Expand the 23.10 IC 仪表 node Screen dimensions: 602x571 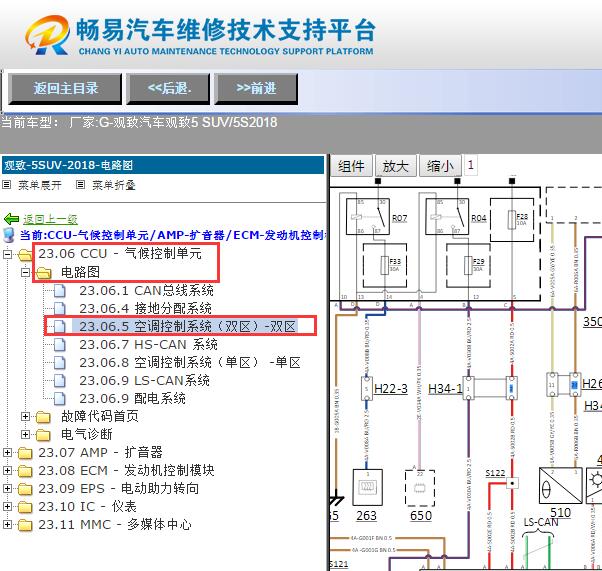pyautogui.click(x=7, y=506)
